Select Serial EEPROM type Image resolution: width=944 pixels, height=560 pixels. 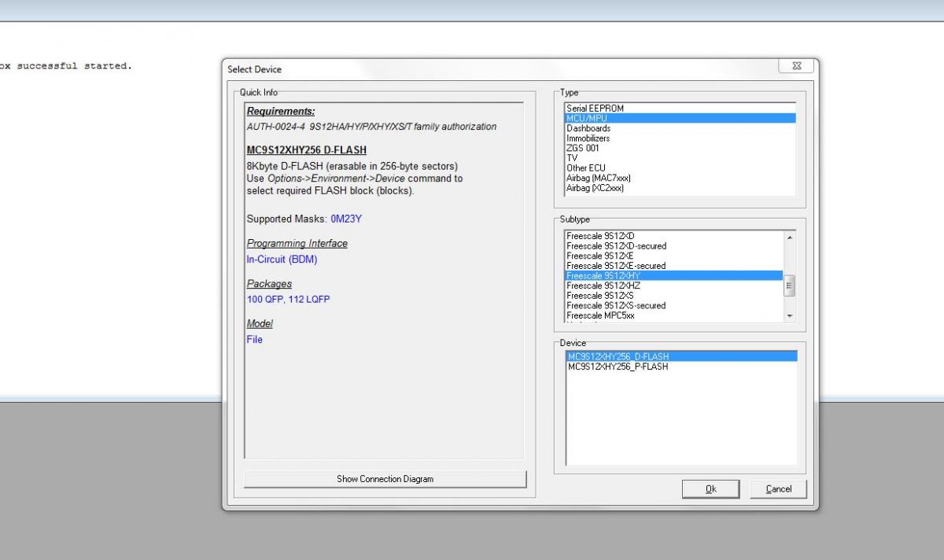680,109
